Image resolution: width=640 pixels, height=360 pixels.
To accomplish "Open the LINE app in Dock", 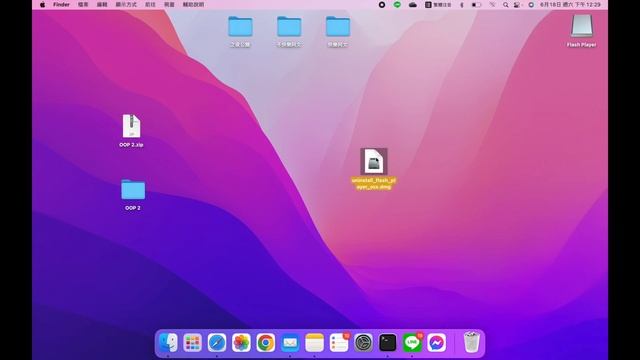I will coord(412,342).
